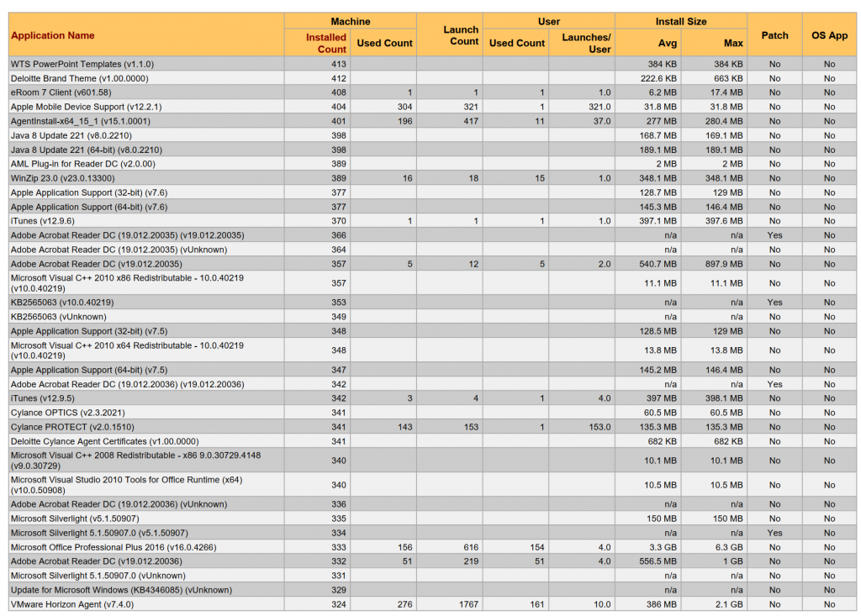Select Cylance OPTICS (v2.3.2021) row
The width and height of the screenshot is (861, 616).
pyautogui.click(x=432, y=413)
